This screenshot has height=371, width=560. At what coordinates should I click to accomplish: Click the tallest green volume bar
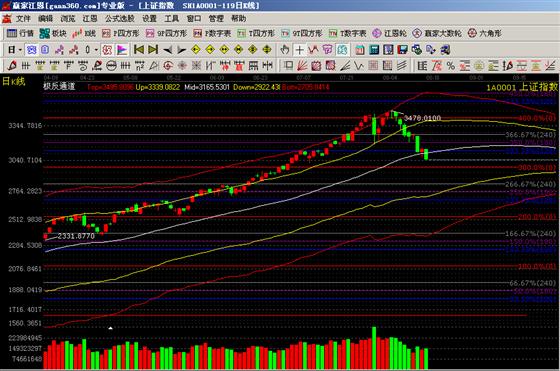[374, 348]
